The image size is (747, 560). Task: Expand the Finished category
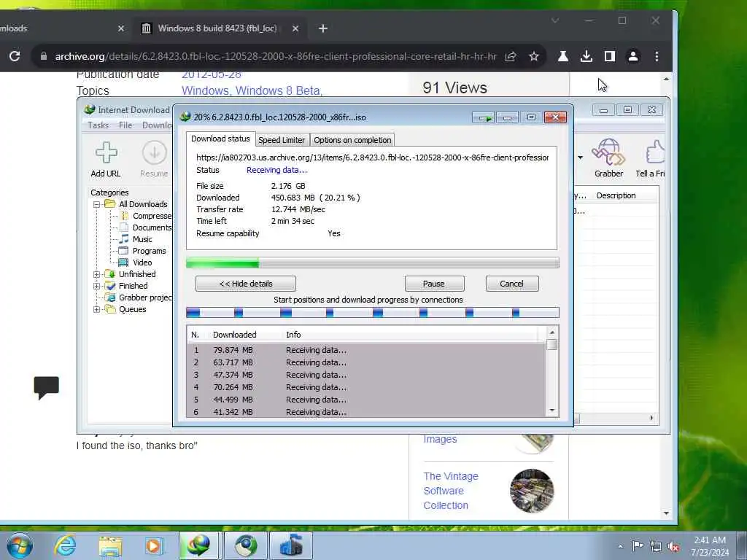[x=97, y=286]
